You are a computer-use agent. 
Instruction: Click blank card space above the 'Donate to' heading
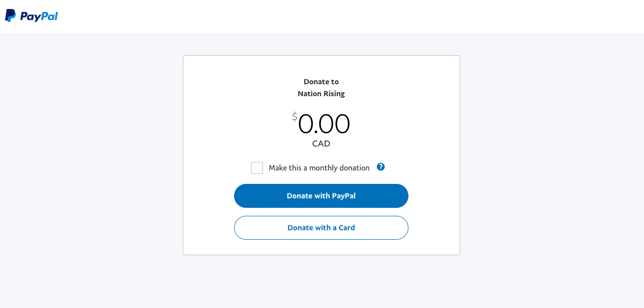pos(321,66)
